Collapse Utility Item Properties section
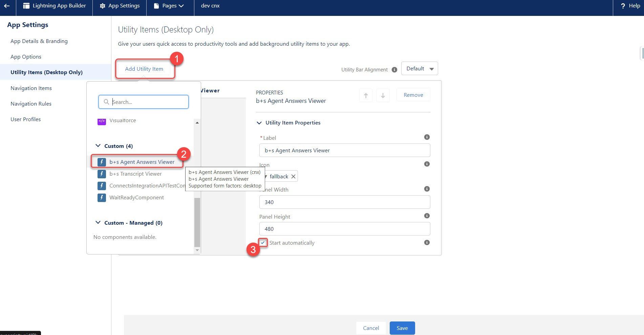The image size is (644, 335). [x=259, y=123]
